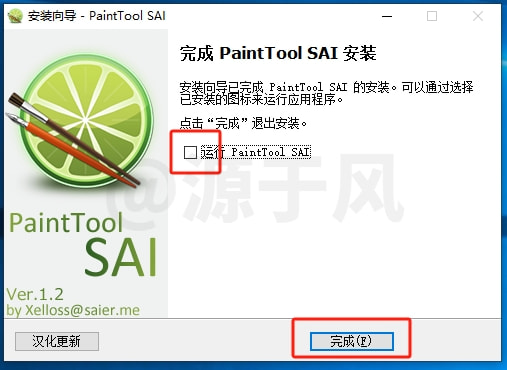Click the by Xelloss@saier.me credit
Image resolution: width=507 pixels, height=370 pixels.
(73, 310)
